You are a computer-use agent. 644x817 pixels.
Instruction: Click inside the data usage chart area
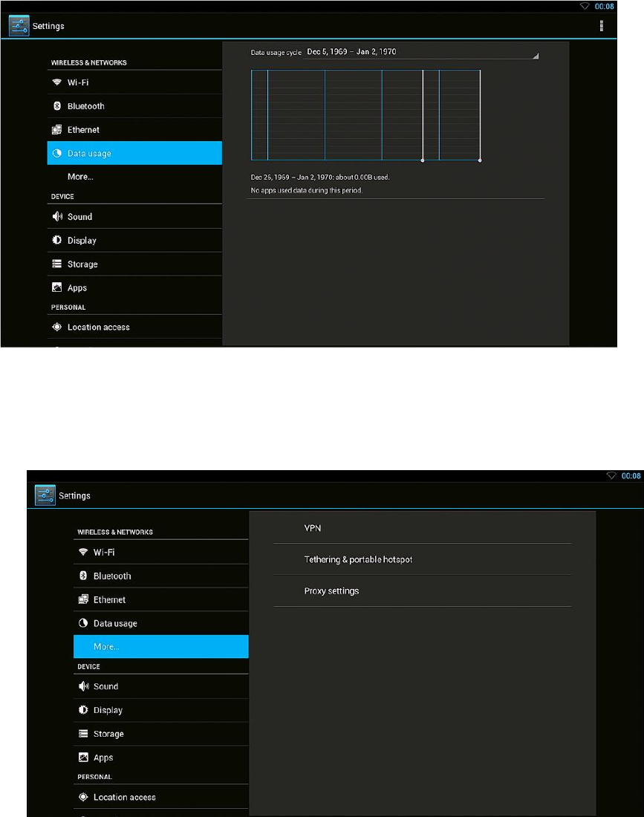365,115
